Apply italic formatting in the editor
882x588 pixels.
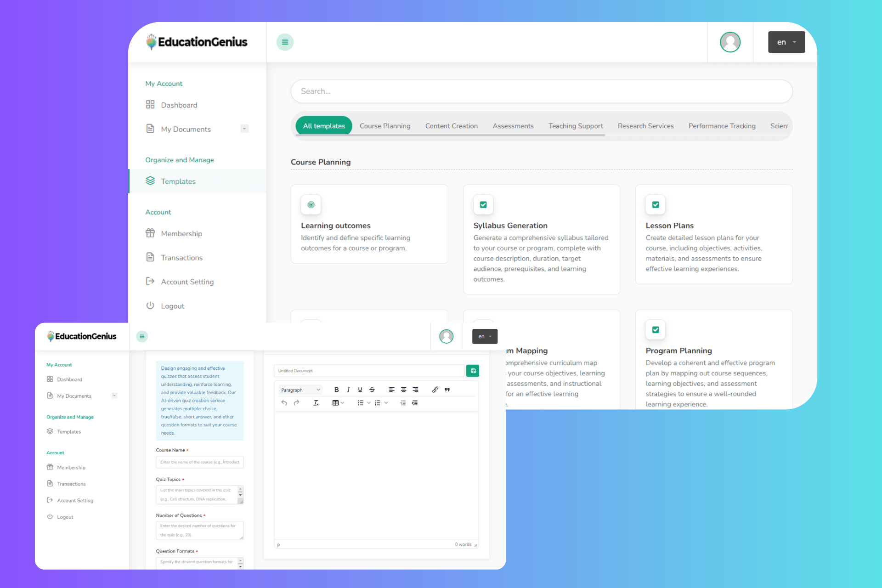pyautogui.click(x=348, y=390)
